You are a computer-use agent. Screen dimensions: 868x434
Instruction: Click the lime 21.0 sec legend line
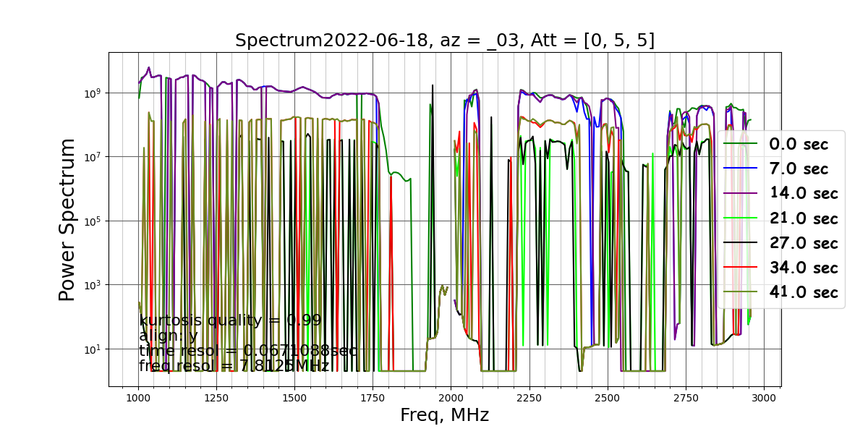tap(741, 218)
